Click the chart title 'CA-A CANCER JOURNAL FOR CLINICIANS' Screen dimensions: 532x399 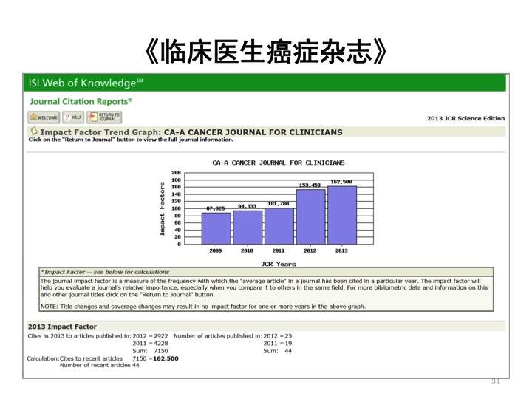coord(279,163)
